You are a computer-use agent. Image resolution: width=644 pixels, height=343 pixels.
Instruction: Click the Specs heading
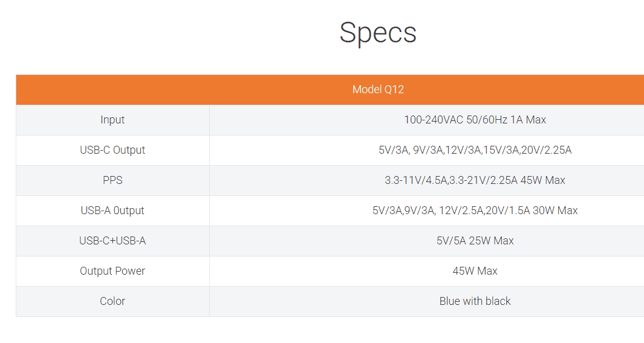377,33
